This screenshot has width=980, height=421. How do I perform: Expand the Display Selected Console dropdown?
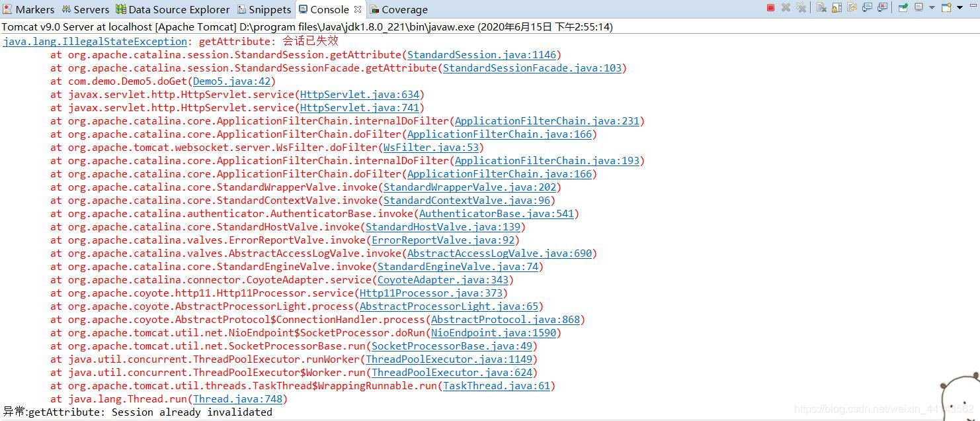point(932,9)
